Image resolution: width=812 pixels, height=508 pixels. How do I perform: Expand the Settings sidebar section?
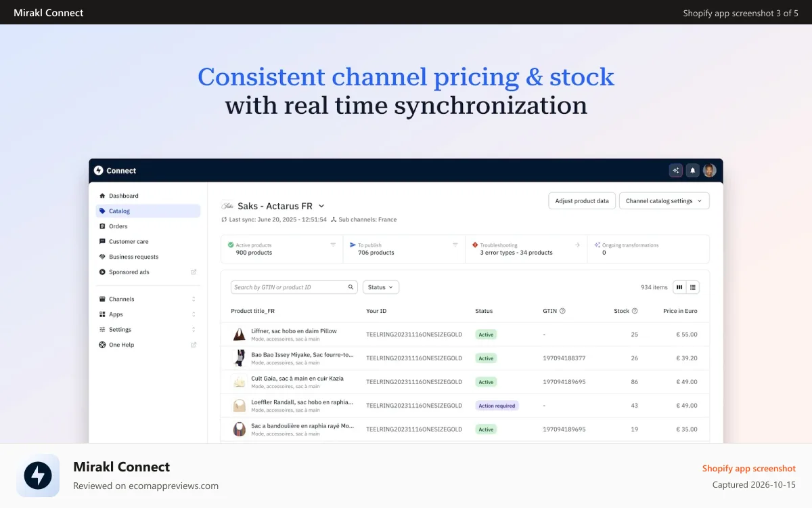click(x=194, y=330)
